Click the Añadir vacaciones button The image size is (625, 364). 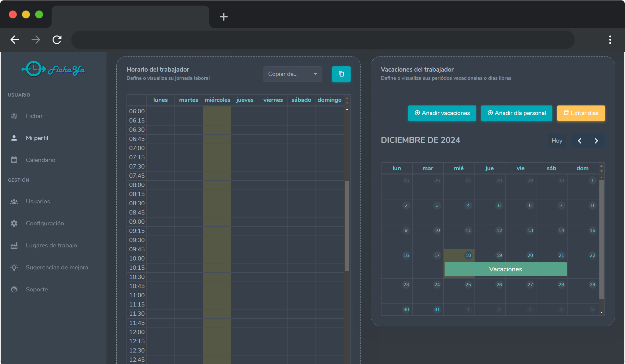pyautogui.click(x=442, y=113)
